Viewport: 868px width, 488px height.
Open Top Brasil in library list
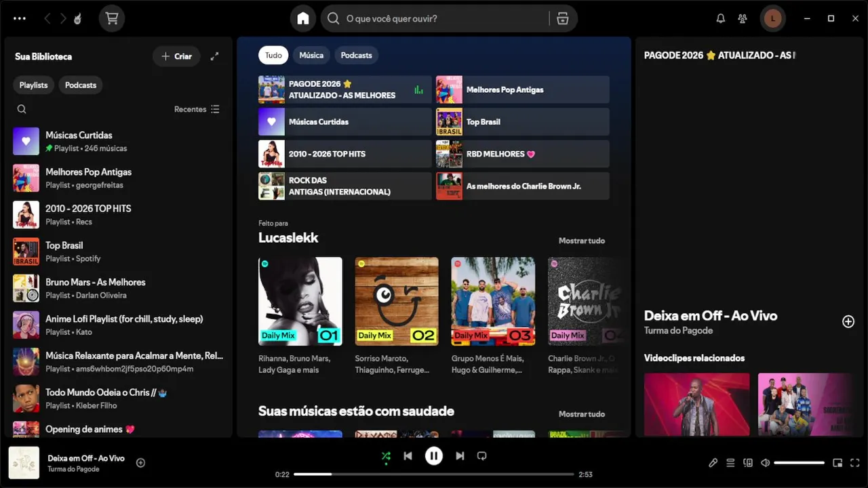118,251
